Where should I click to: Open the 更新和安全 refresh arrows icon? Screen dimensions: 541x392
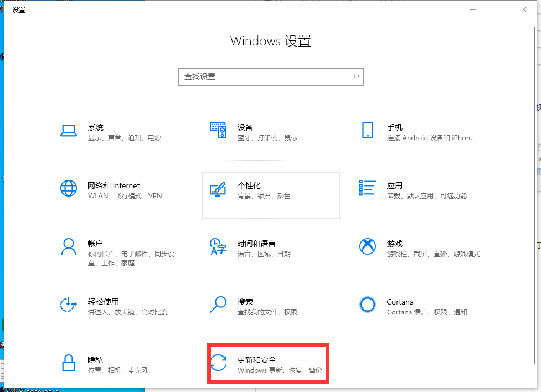pos(219,363)
